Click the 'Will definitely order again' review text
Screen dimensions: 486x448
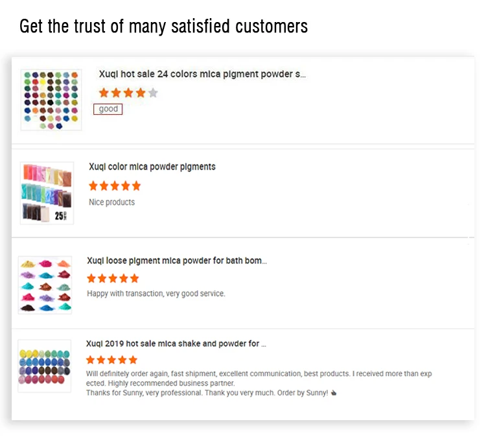[259, 374]
